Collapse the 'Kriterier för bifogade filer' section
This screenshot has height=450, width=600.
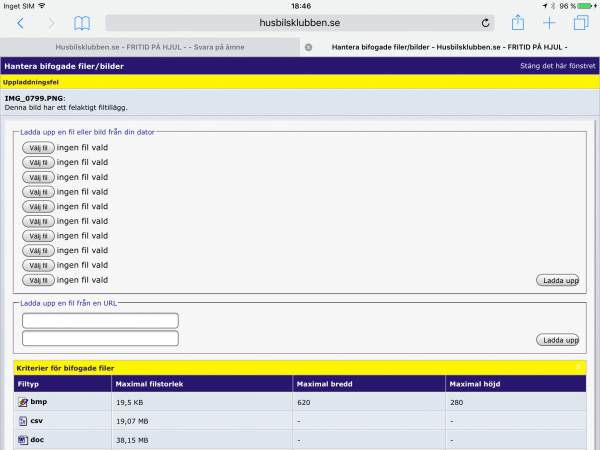(x=579, y=367)
